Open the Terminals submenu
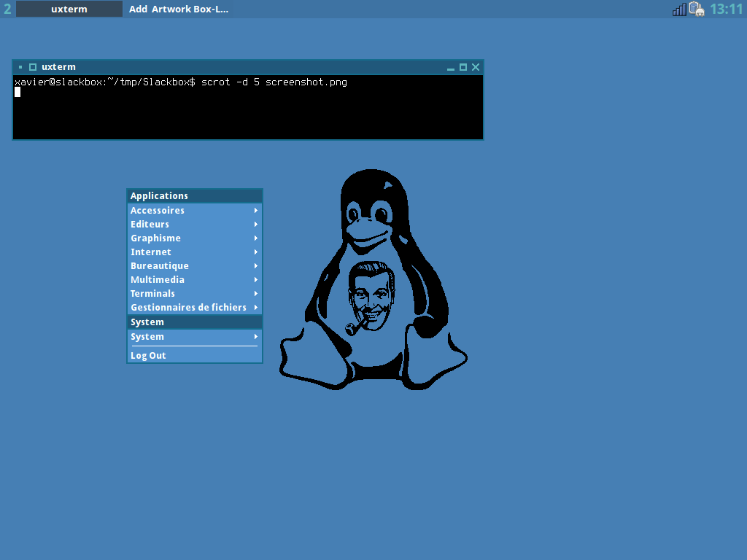The image size is (747, 560). point(194,293)
